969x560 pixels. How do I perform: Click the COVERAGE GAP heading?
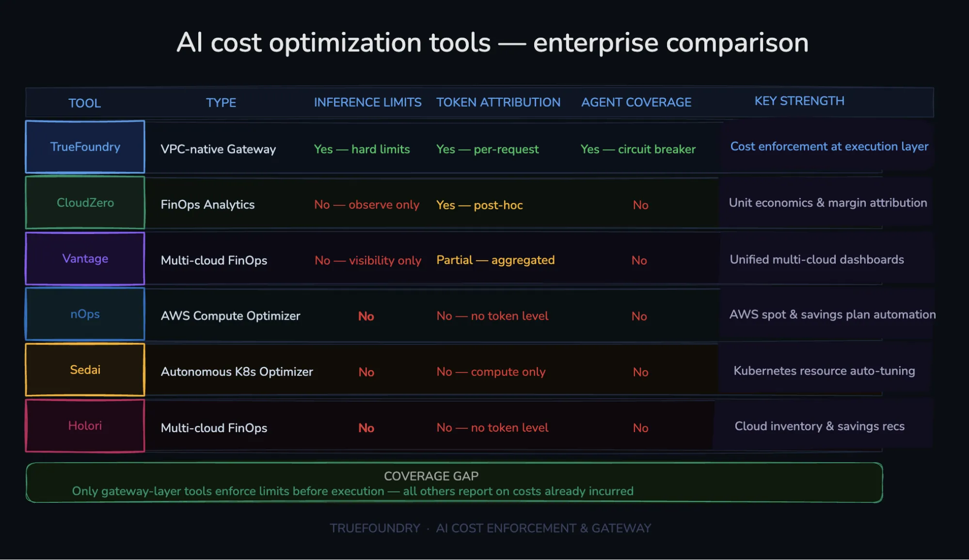(x=431, y=476)
